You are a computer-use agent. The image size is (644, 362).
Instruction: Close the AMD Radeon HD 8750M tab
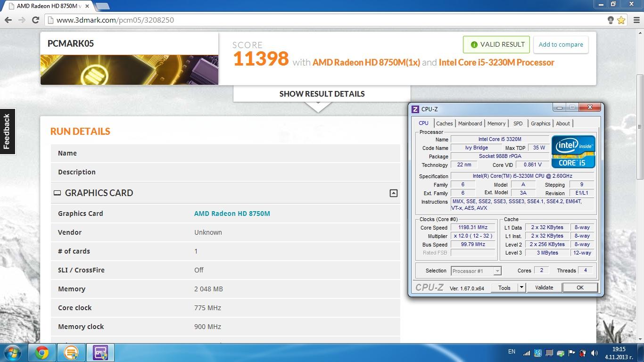point(88,6)
